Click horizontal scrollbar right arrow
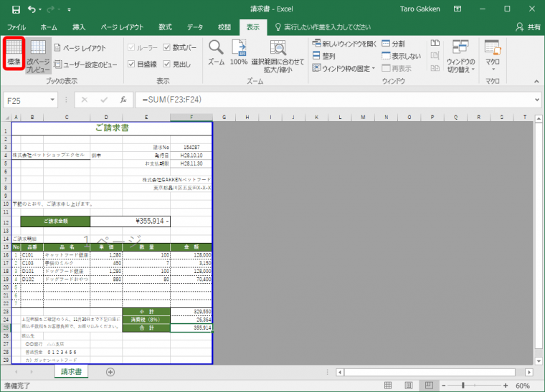The width and height of the screenshot is (545, 392). tap(529, 372)
